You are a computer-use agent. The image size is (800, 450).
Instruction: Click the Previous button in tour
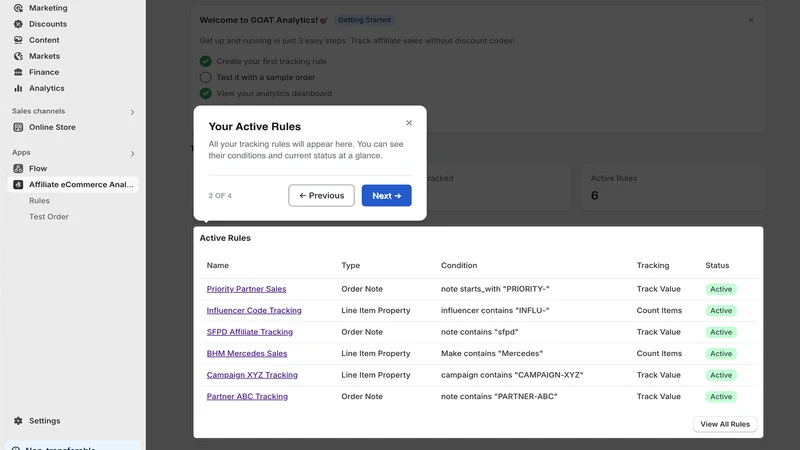321,195
